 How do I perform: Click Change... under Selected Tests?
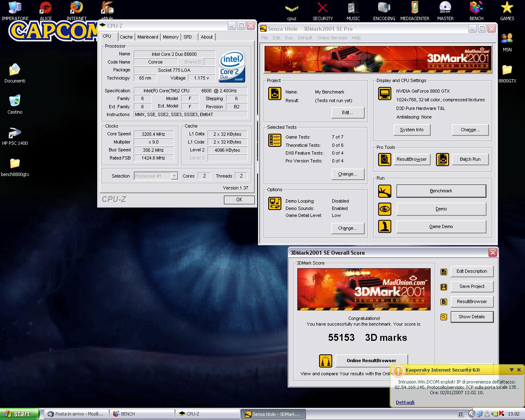[x=348, y=174]
